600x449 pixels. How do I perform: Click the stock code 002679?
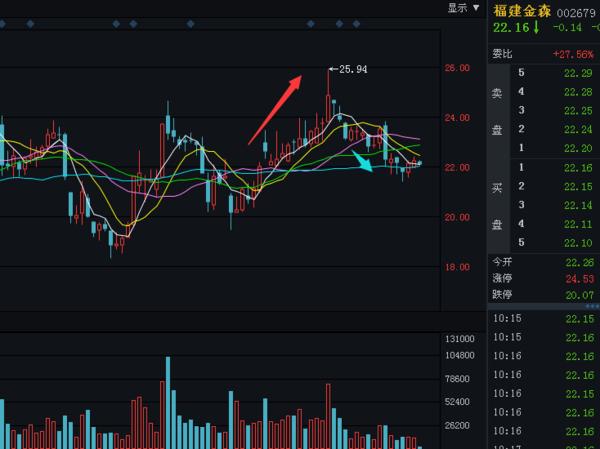point(576,12)
